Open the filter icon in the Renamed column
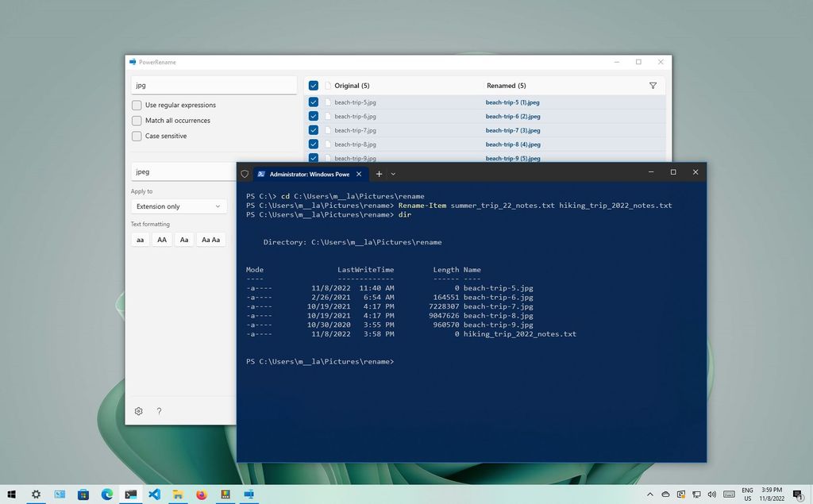Image resolution: width=813 pixels, height=504 pixels. [653, 85]
